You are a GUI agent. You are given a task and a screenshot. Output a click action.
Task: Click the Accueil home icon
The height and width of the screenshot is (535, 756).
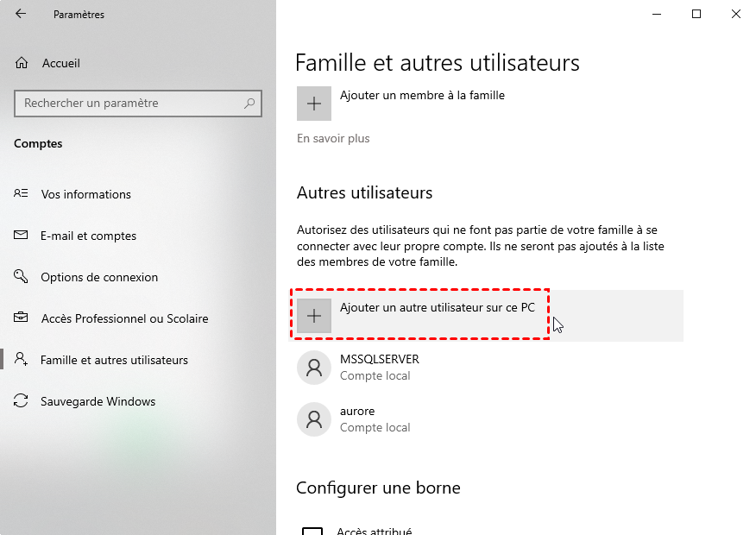pos(22,63)
